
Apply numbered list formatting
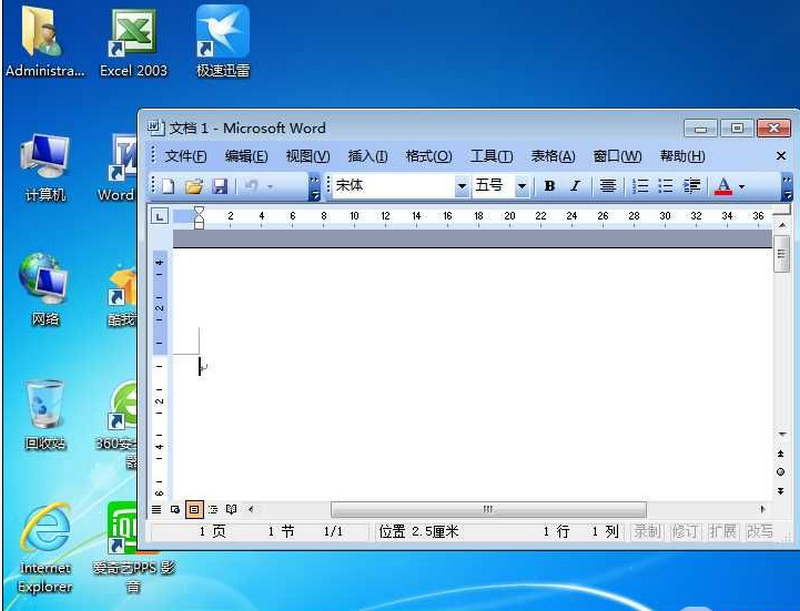[x=640, y=186]
